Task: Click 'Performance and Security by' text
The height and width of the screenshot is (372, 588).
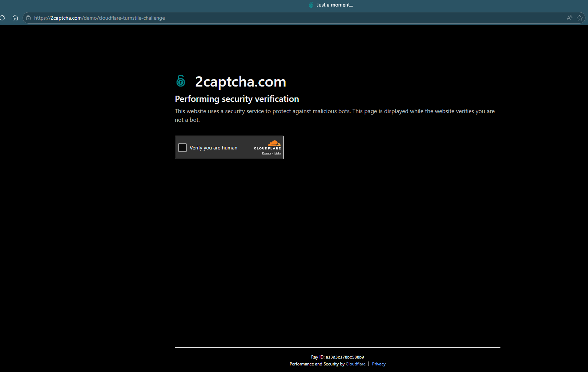Action: click(317, 364)
